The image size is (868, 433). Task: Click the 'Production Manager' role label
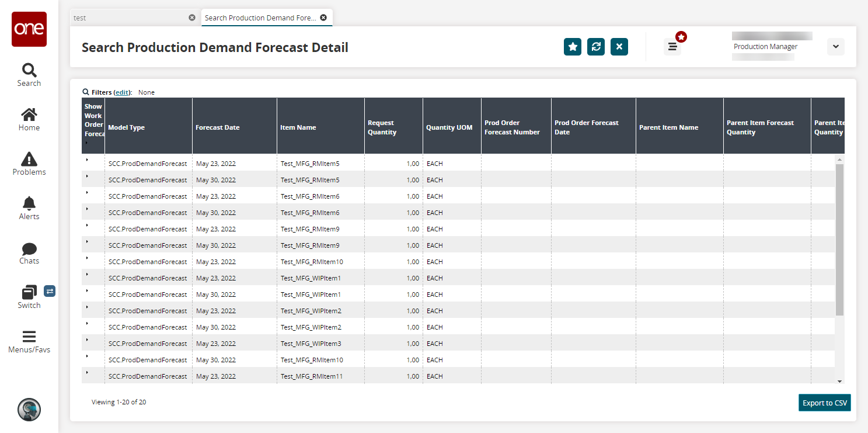click(765, 47)
